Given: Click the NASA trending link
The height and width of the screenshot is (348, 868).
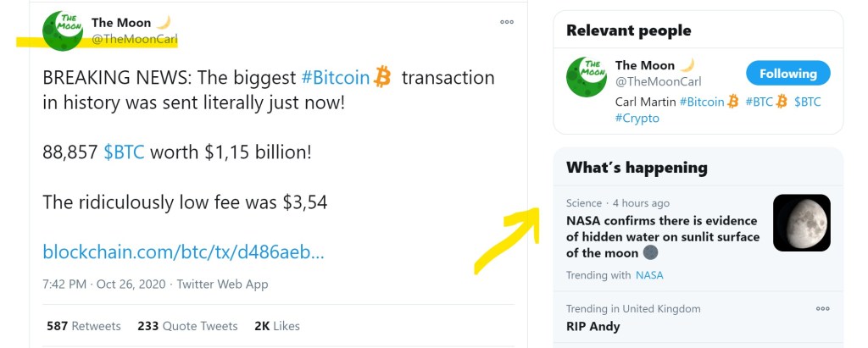Looking at the screenshot, I should (649, 275).
